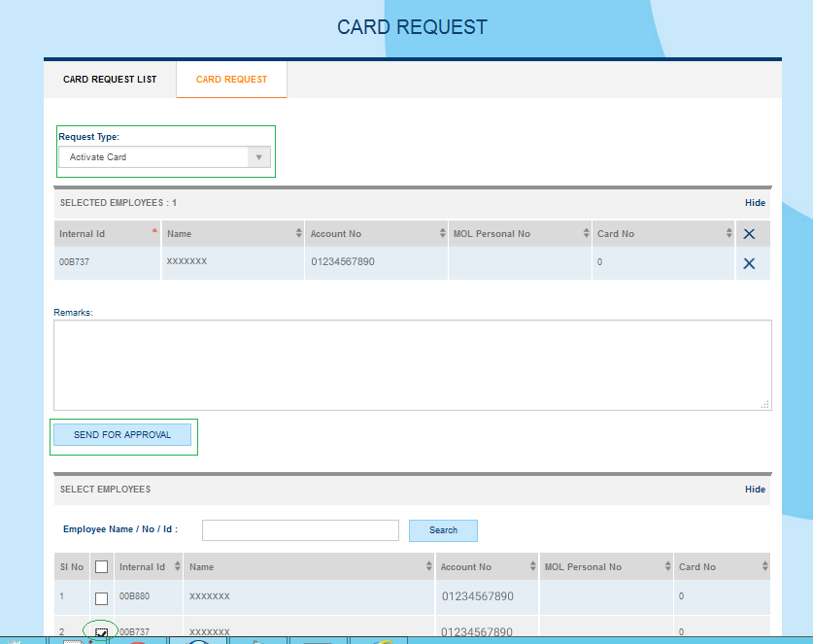The image size is (813, 644).
Task: Collapse Selected Employees section with Hide
Action: pyautogui.click(x=755, y=203)
